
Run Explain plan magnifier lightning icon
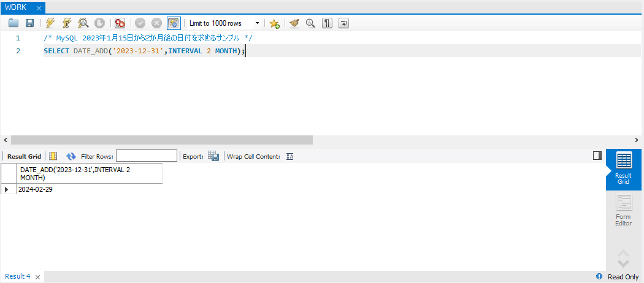coord(83,23)
